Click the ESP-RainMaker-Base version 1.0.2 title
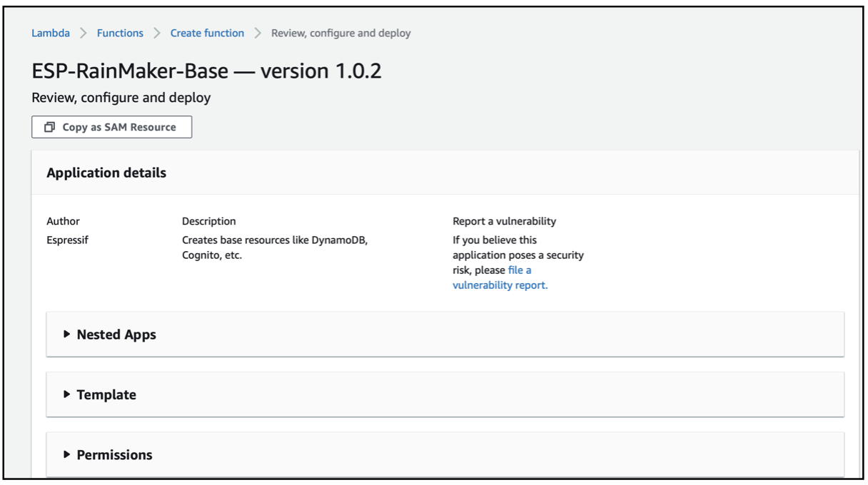 tap(207, 71)
